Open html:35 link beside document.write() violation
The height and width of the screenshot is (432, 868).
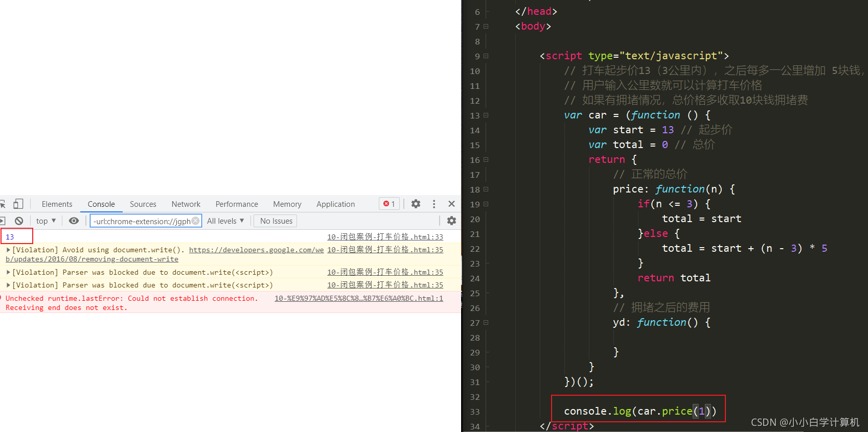[x=385, y=250]
